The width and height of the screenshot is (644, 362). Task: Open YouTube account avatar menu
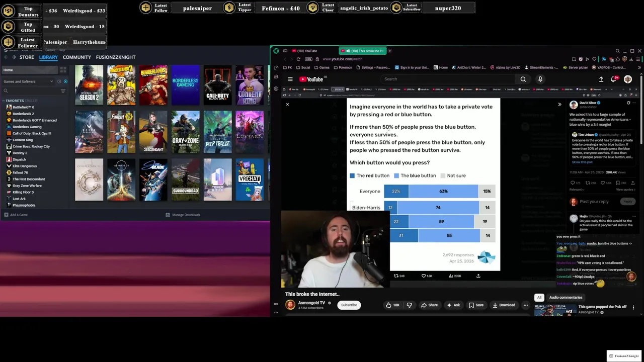pyautogui.click(x=628, y=79)
